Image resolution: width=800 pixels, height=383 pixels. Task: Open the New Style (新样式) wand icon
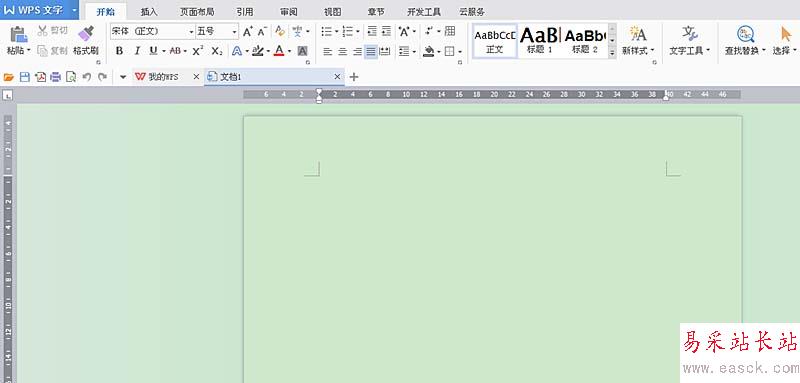point(638,34)
